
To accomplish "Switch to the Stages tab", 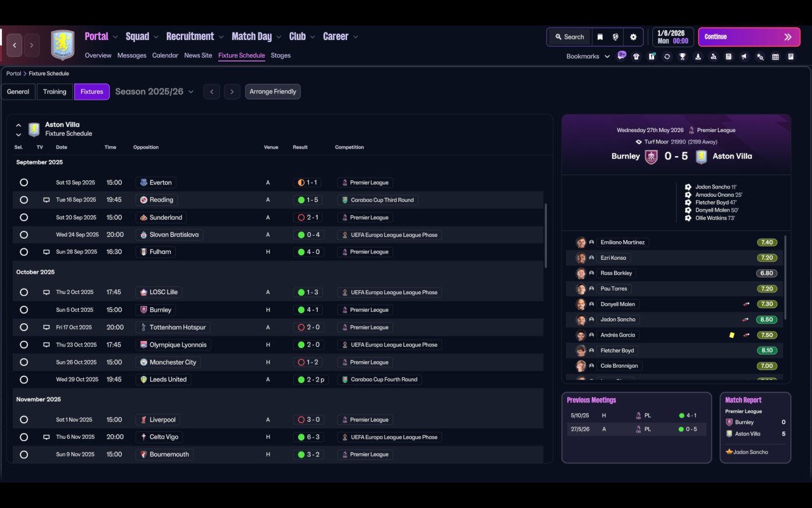I will tap(280, 55).
